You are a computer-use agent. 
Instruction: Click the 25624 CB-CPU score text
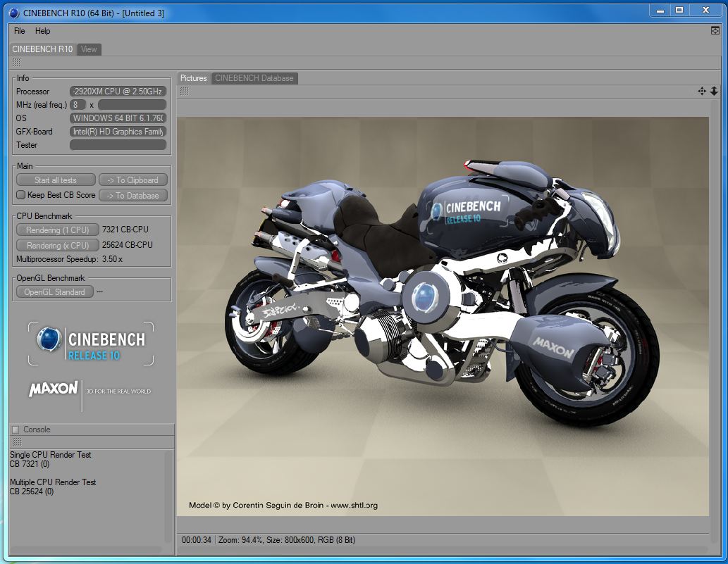point(128,245)
